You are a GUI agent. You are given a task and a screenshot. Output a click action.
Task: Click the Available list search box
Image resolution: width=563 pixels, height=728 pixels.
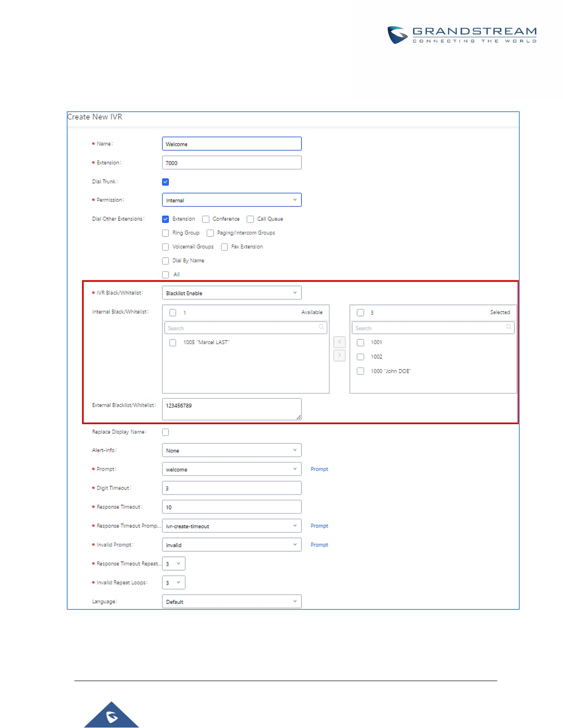click(246, 328)
